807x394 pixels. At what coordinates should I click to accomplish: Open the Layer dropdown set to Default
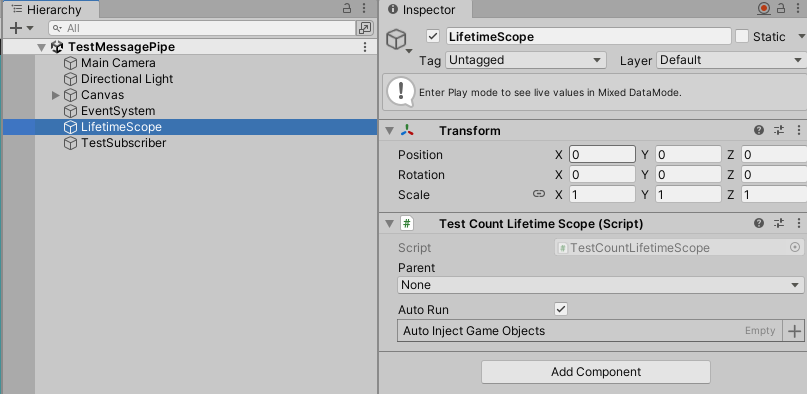click(x=731, y=60)
